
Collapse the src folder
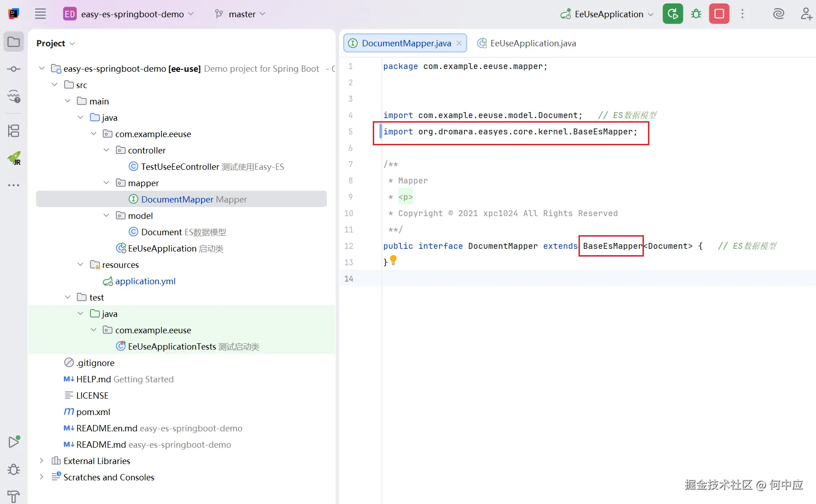(54, 85)
